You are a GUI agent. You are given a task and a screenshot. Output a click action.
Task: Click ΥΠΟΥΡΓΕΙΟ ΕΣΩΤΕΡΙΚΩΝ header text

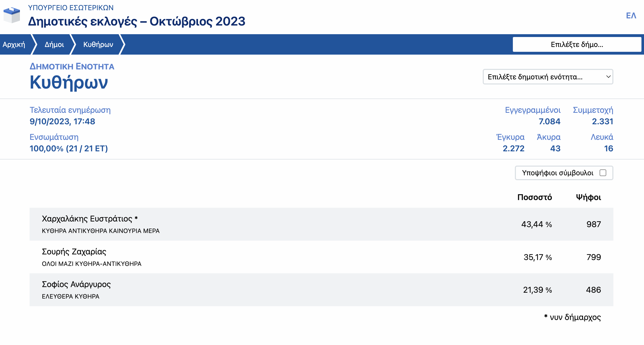click(71, 8)
